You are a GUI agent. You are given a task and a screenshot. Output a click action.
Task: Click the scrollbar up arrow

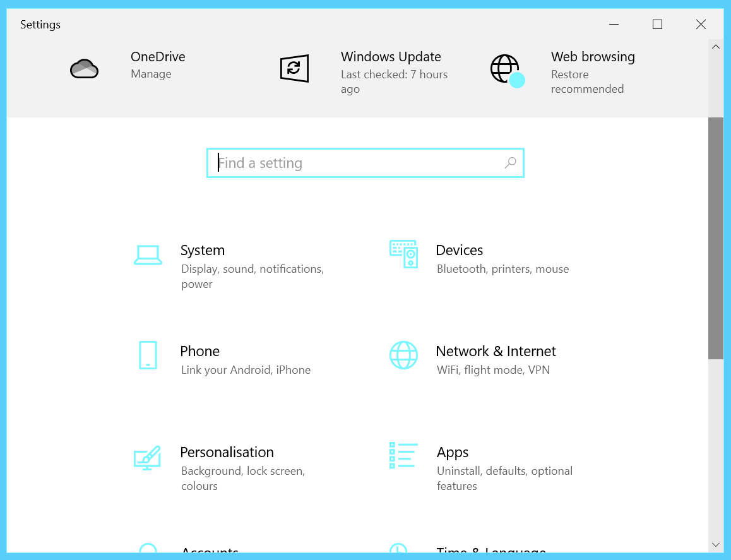click(716, 47)
